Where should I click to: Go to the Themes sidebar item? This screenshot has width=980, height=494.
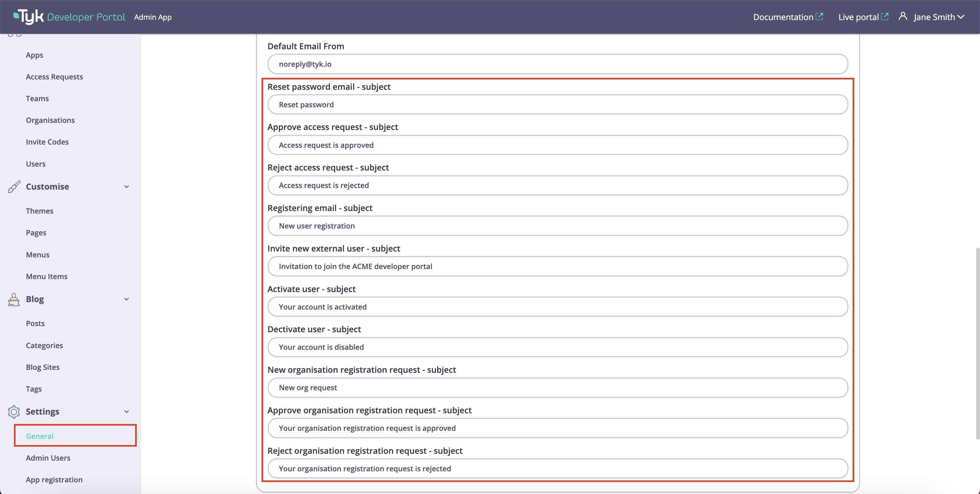(40, 211)
